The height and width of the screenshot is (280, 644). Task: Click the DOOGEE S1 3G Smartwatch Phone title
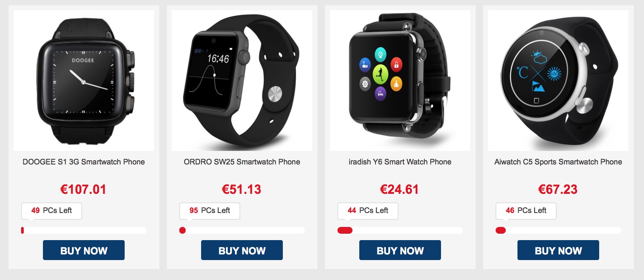point(84,162)
